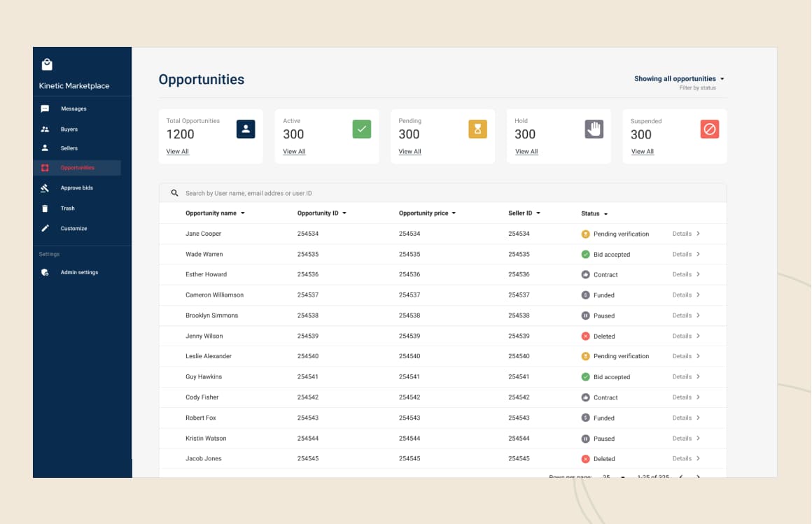Click View All under Total Opportunities
This screenshot has width=812, height=524.
pos(177,151)
